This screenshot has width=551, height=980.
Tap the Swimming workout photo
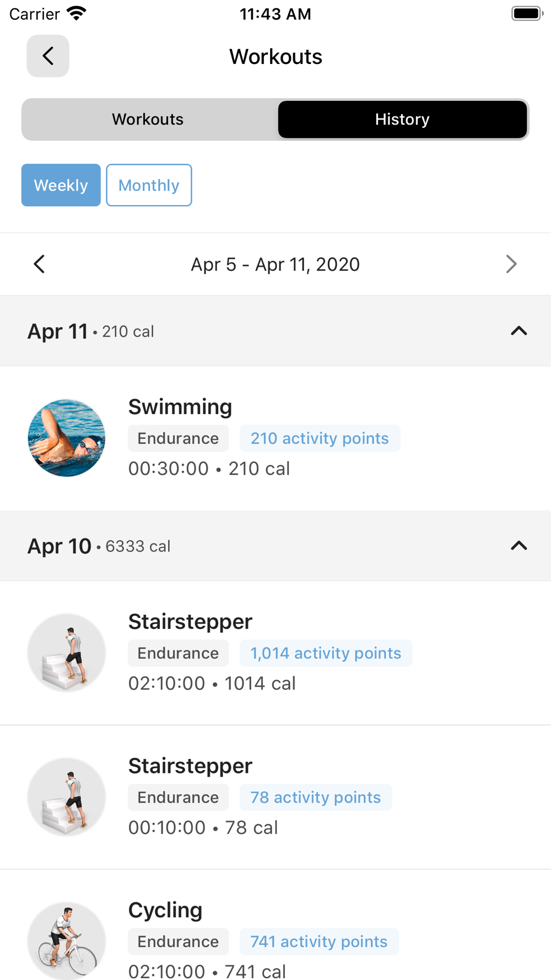67,438
